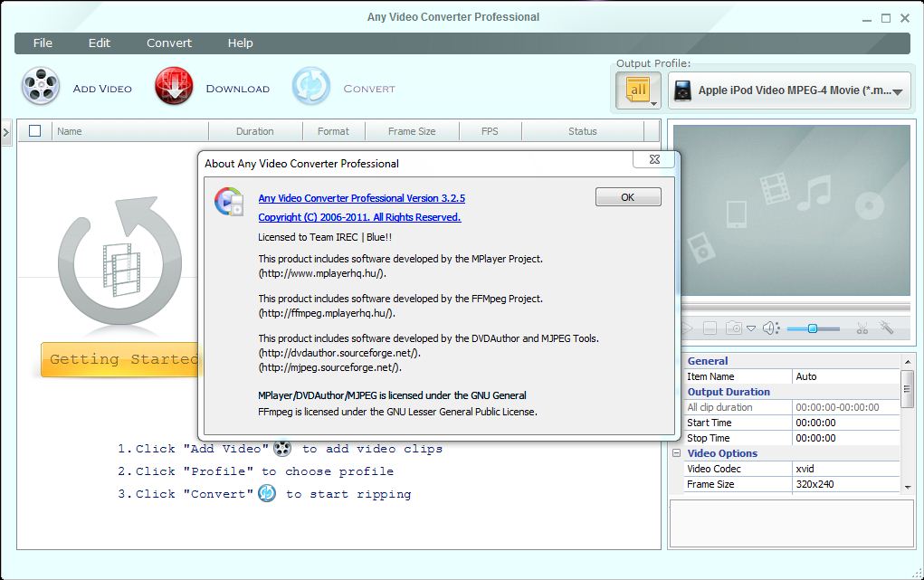Open the Apple iPod Video output profile dropdown
Image resolution: width=924 pixels, height=580 pixels.
tap(790, 90)
